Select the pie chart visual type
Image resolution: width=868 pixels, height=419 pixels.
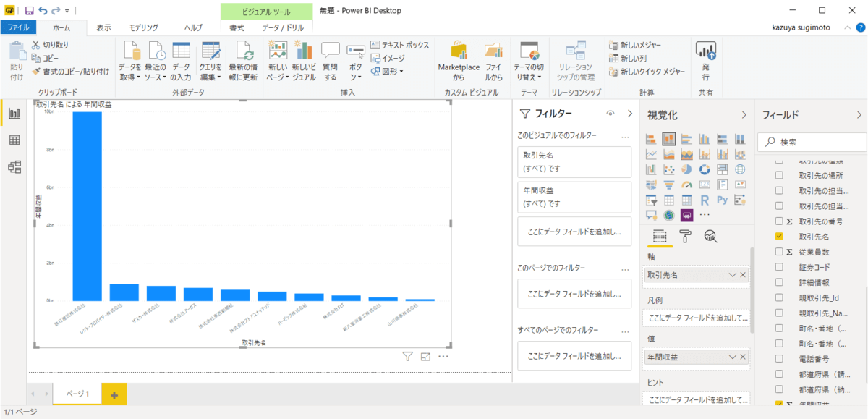(686, 169)
